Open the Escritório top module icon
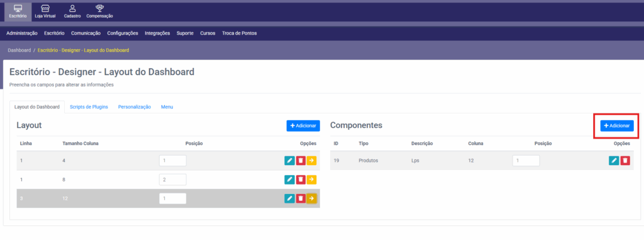The height and width of the screenshot is (240, 644). click(18, 11)
